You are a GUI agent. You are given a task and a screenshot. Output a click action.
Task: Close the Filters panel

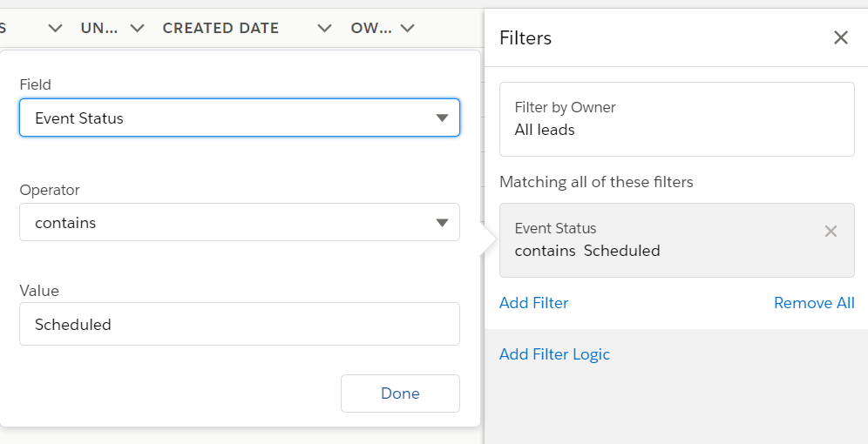click(x=840, y=37)
